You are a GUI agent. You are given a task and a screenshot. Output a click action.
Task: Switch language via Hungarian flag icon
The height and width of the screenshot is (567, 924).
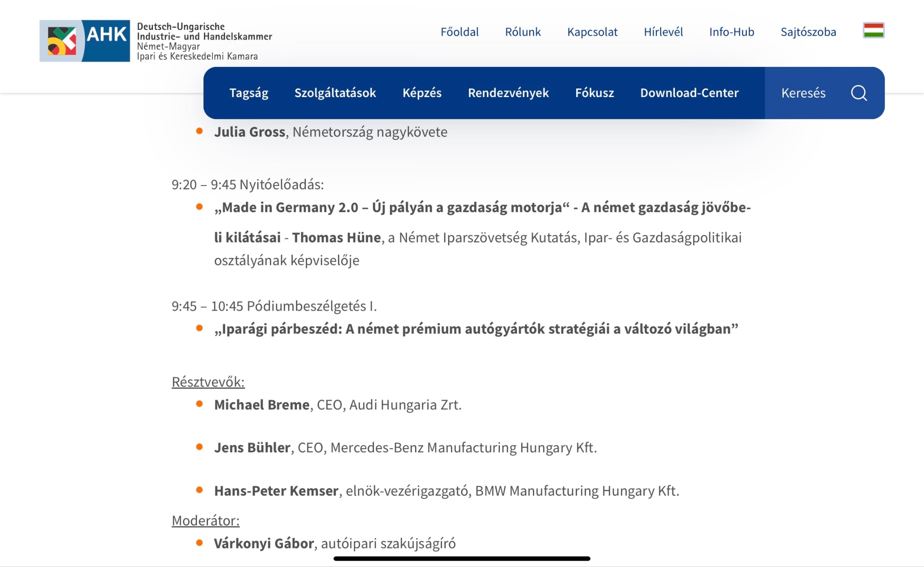pyautogui.click(x=873, y=31)
